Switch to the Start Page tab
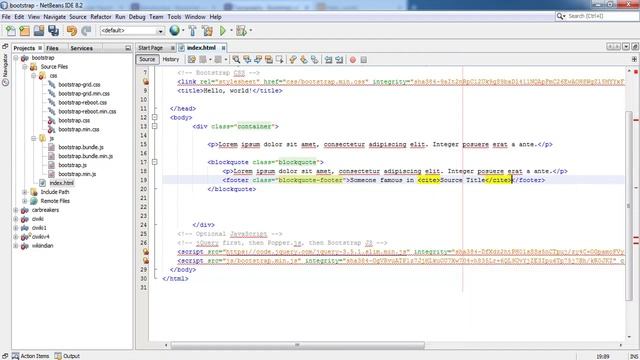 tap(151, 48)
